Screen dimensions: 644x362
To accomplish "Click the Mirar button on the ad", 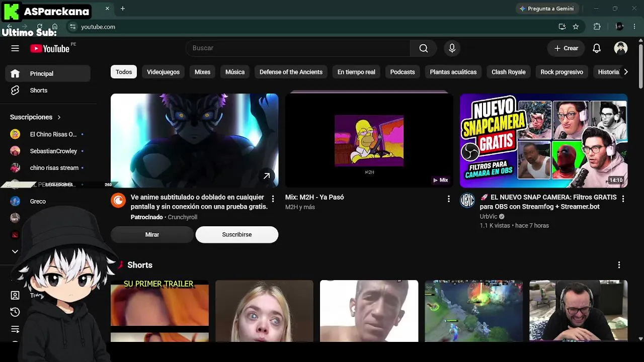I will click(x=152, y=234).
